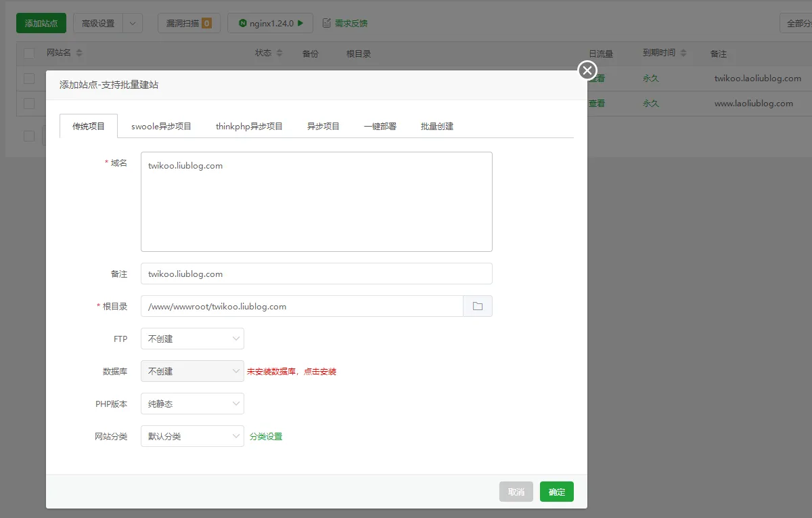Open the FTP dropdown
812x518 pixels.
[x=192, y=339]
